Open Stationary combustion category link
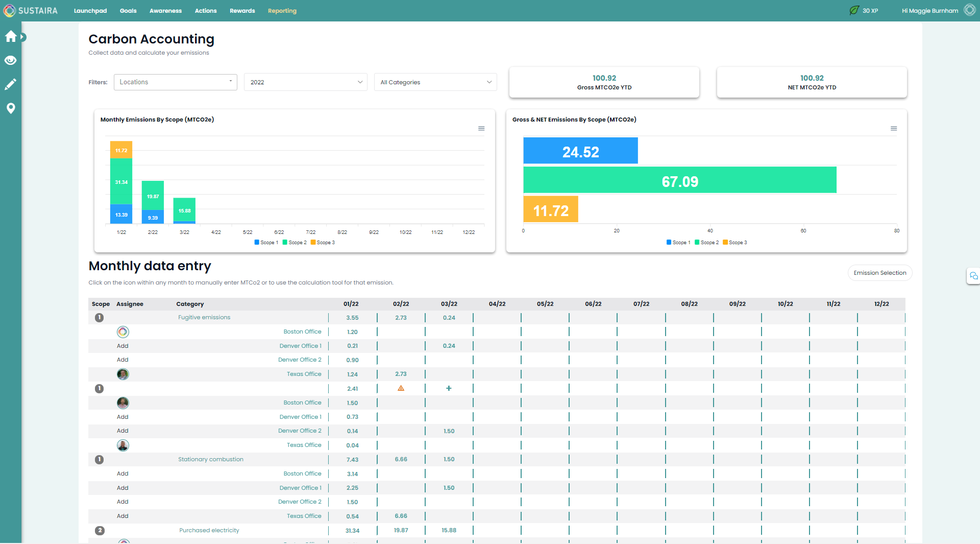The height and width of the screenshot is (544, 980). 211,460
